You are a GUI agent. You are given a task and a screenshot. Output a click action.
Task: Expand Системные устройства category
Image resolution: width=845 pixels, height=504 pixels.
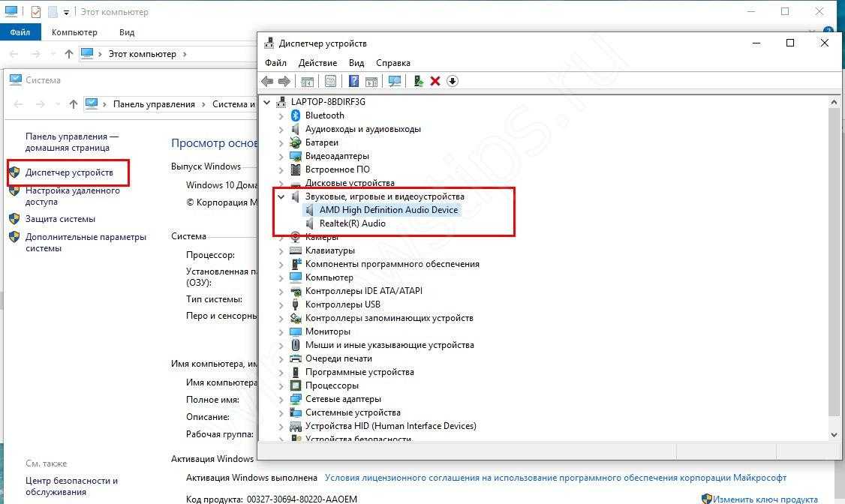[x=281, y=412]
